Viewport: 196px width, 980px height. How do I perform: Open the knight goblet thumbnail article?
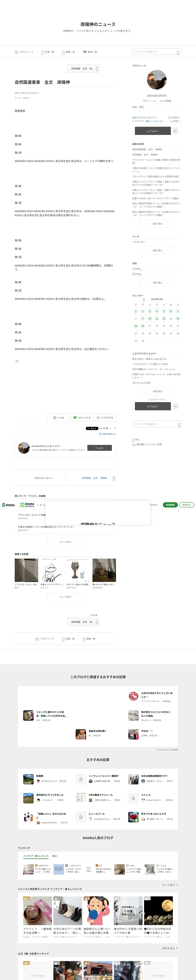(x=78, y=570)
